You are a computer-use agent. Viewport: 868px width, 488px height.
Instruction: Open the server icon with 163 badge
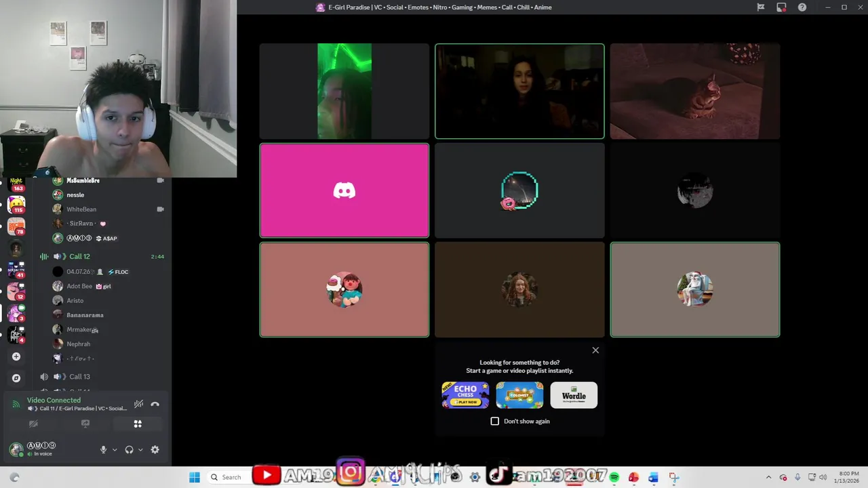[x=16, y=184]
